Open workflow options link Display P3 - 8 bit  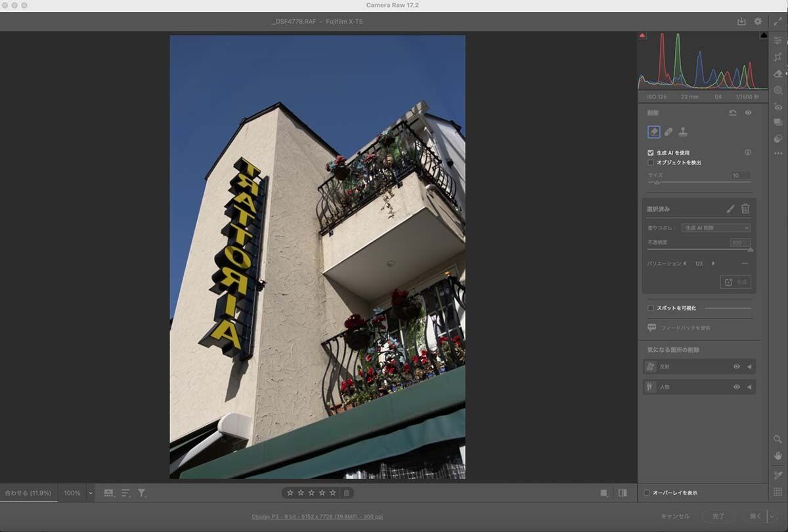[x=317, y=516]
